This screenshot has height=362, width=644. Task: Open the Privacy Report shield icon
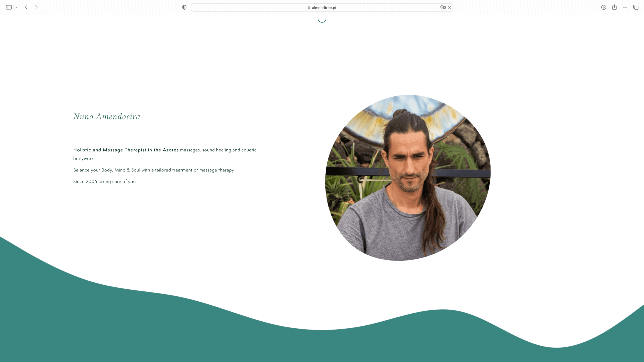[x=184, y=7]
